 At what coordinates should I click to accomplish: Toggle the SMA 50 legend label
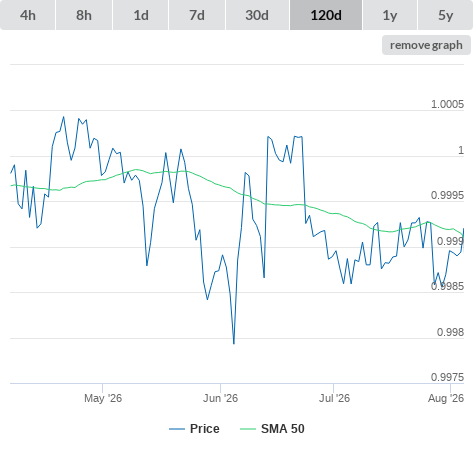[283, 429]
